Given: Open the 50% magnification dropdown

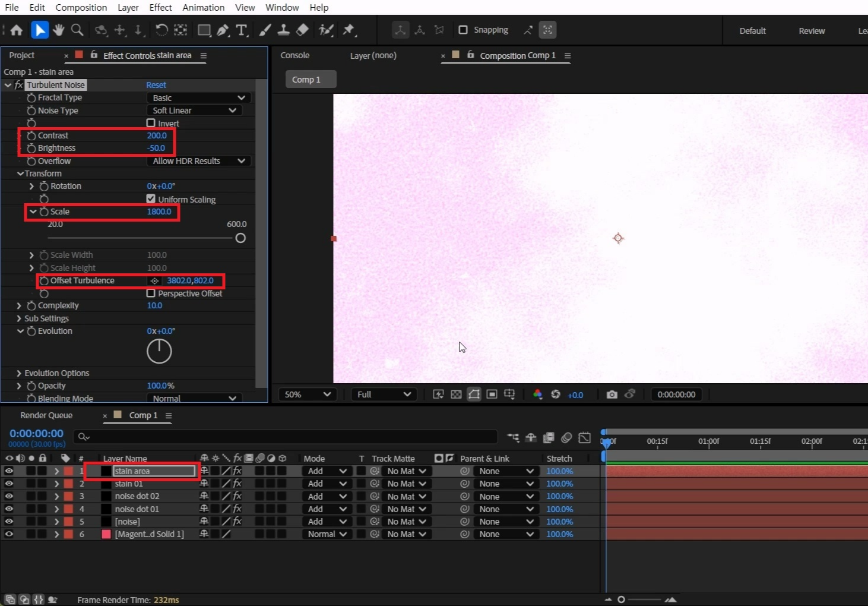Looking at the screenshot, I should pyautogui.click(x=308, y=394).
